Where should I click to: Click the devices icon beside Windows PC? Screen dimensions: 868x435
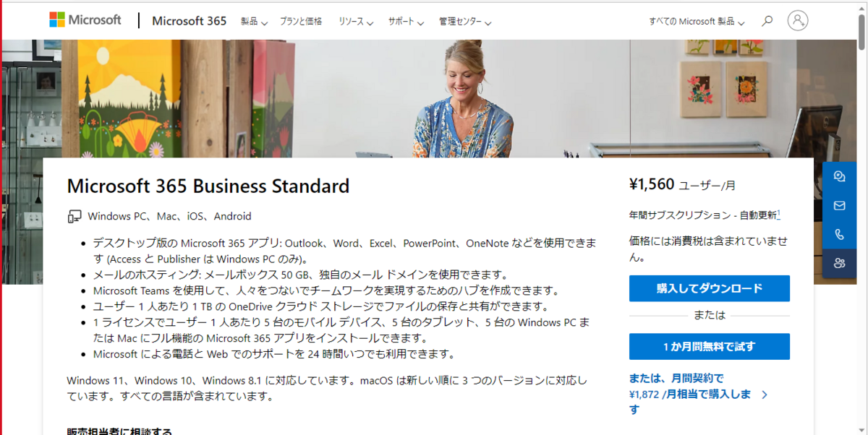74,216
